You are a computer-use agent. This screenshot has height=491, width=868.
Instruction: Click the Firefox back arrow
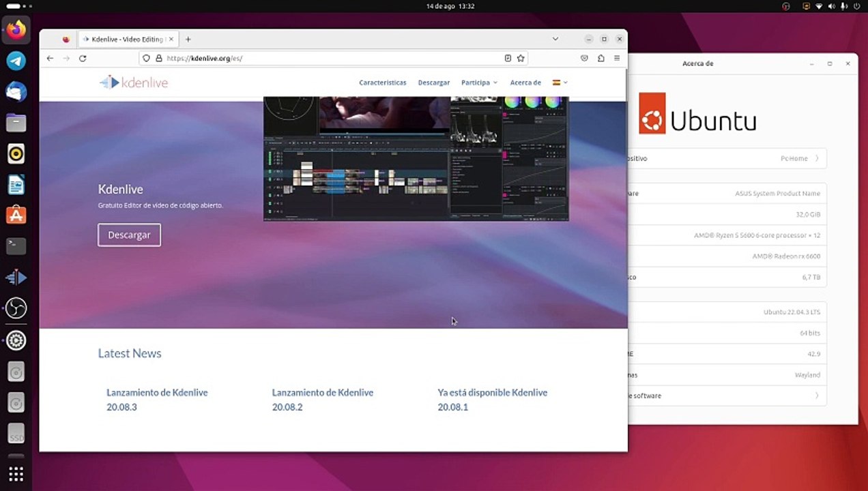(x=50, y=59)
